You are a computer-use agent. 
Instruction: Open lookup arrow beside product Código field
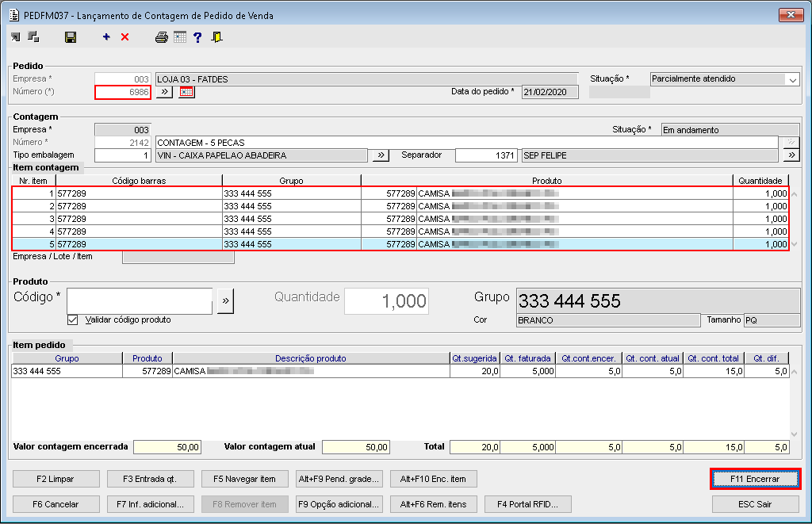point(225,301)
